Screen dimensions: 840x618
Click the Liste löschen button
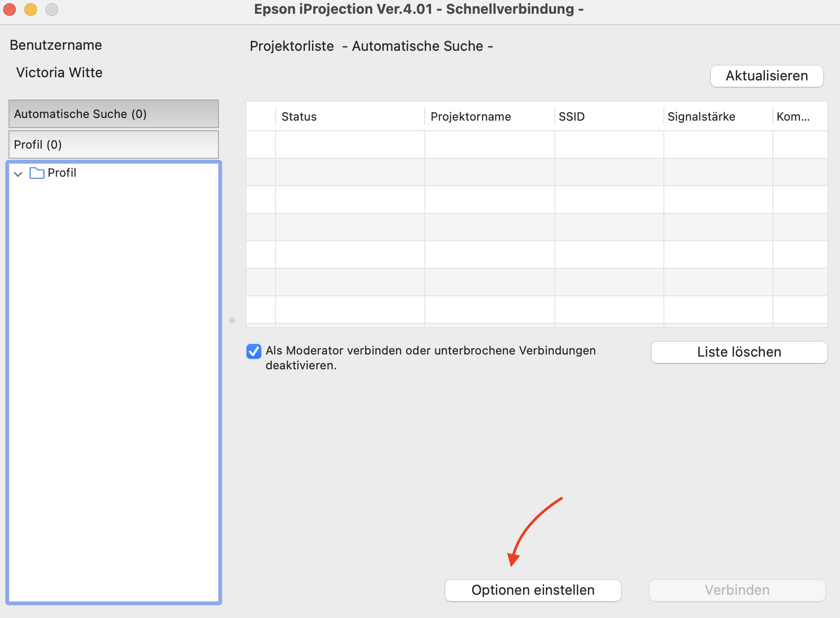739,352
